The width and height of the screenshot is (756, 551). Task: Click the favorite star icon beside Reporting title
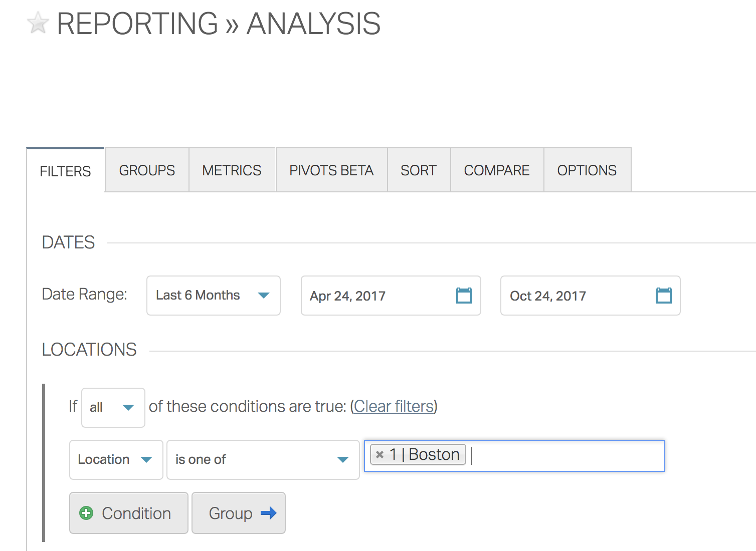[x=38, y=24]
